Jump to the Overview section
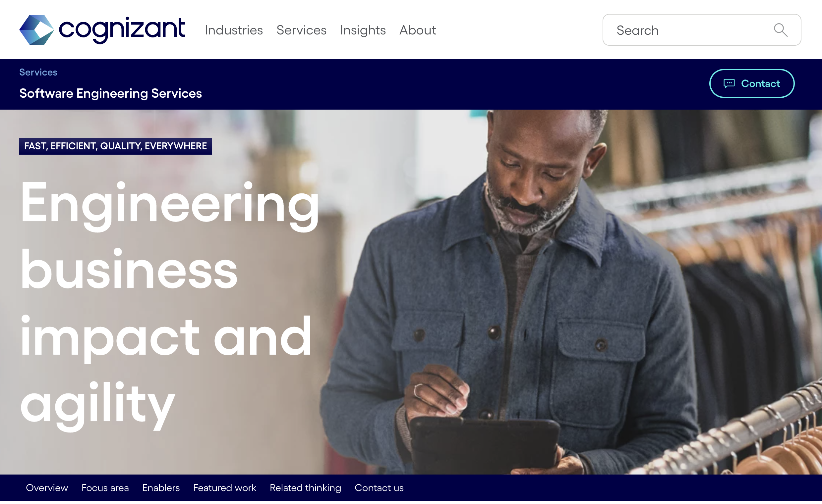822x504 pixels. [x=47, y=488]
